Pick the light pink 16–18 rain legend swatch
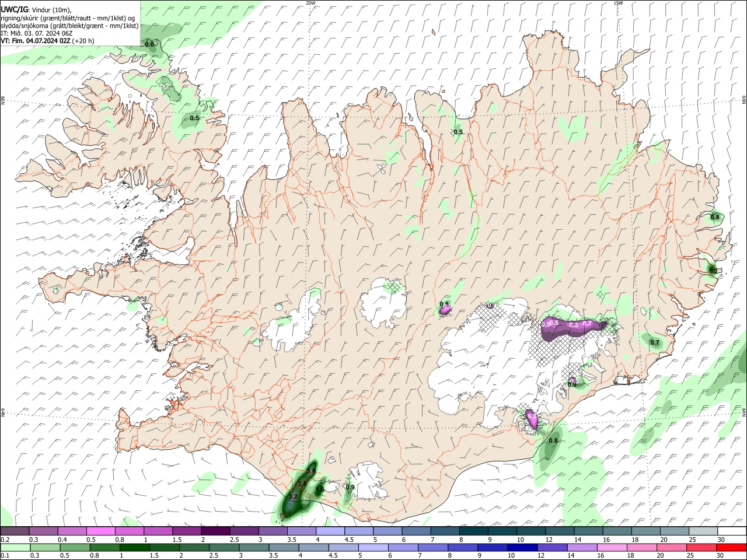The height and width of the screenshot is (560, 747). click(x=611, y=548)
